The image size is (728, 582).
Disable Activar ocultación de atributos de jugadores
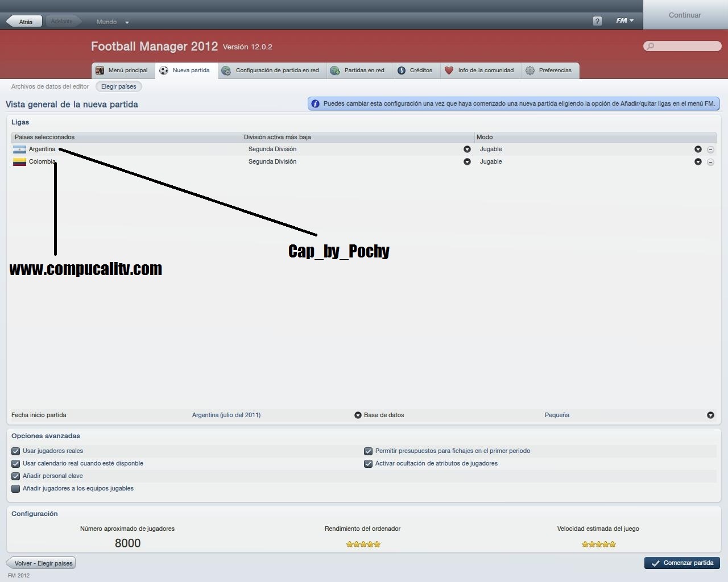pos(369,463)
